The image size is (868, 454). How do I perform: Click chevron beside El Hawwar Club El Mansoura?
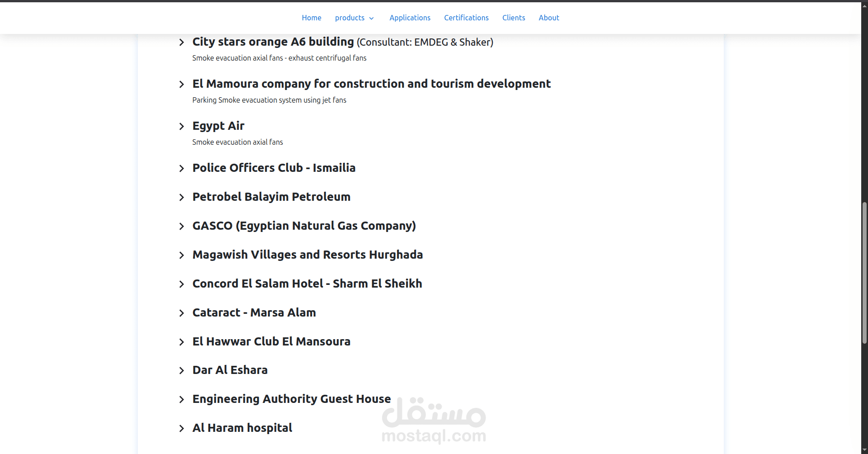(181, 342)
